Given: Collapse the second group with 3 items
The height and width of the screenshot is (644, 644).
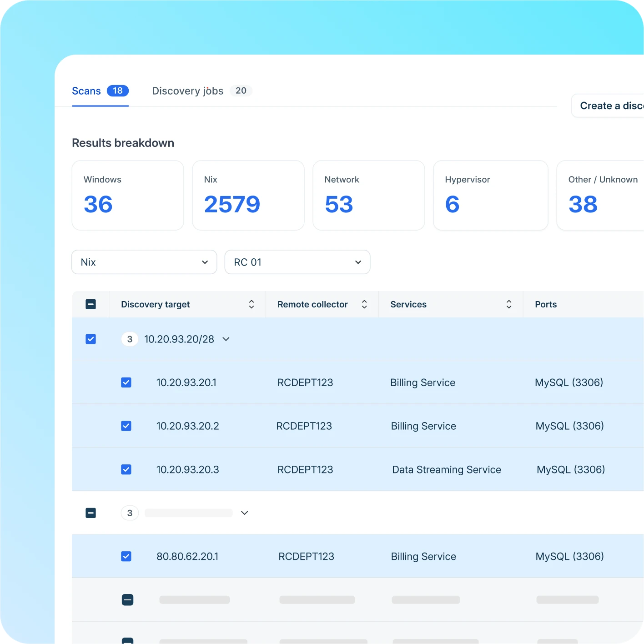Looking at the screenshot, I should (x=245, y=513).
